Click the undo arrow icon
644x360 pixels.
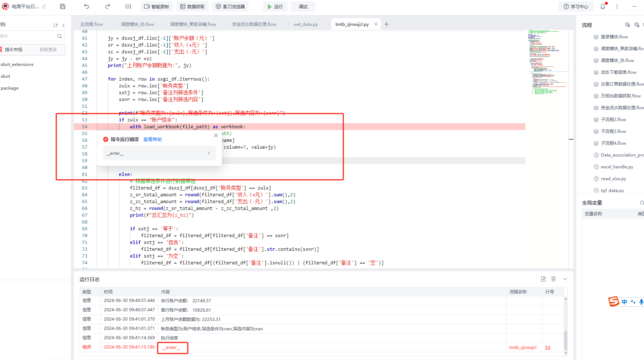point(86,6)
